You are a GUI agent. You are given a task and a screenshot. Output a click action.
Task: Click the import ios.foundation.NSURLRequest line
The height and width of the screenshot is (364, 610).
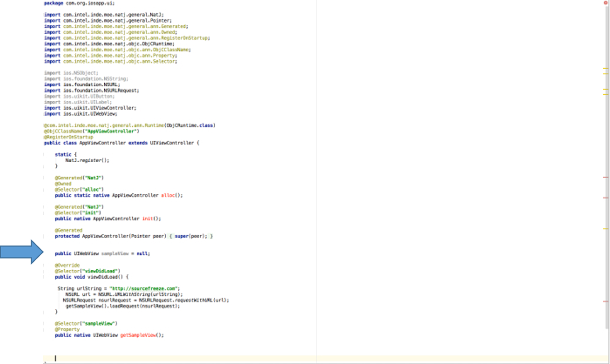point(92,90)
